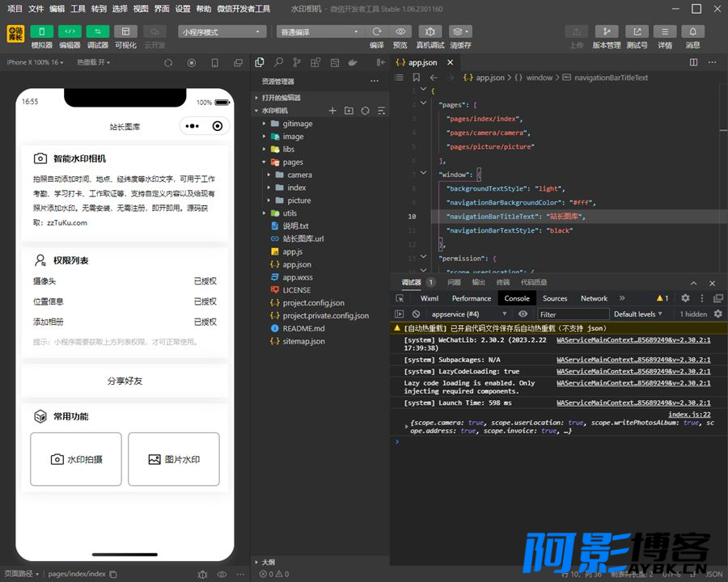Open the test account icon

pos(637,32)
